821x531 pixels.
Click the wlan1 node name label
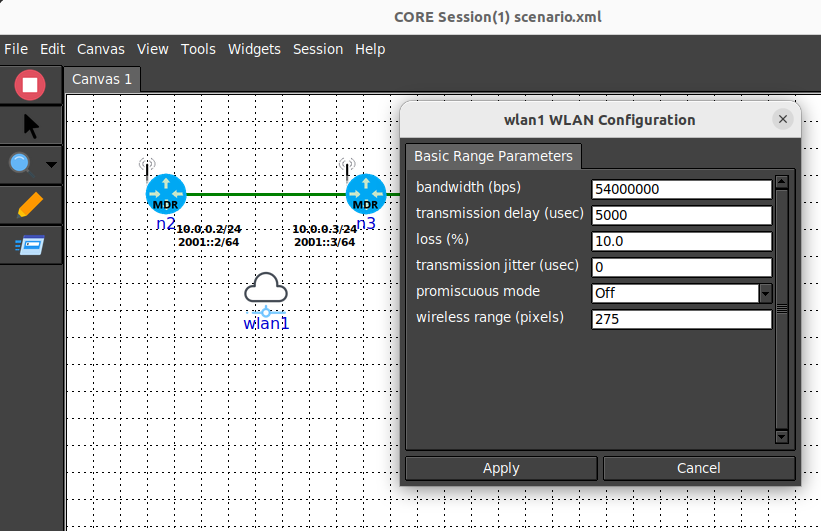[x=266, y=323]
